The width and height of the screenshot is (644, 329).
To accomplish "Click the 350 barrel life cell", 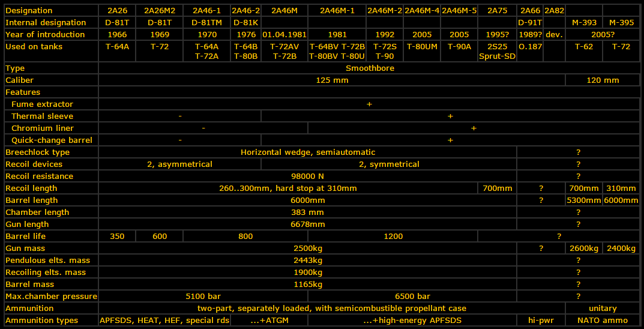I will tap(117, 236).
